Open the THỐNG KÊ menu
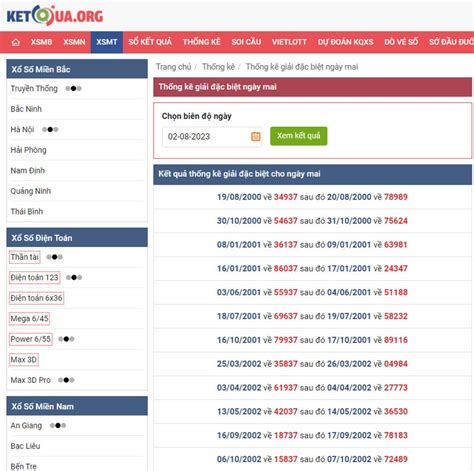Viewport: 474px width, 471px height. click(202, 42)
